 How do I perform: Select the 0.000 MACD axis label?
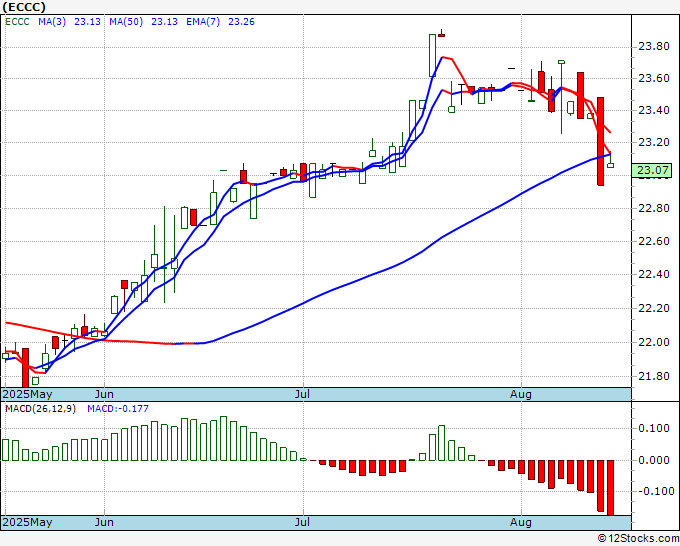(x=654, y=460)
